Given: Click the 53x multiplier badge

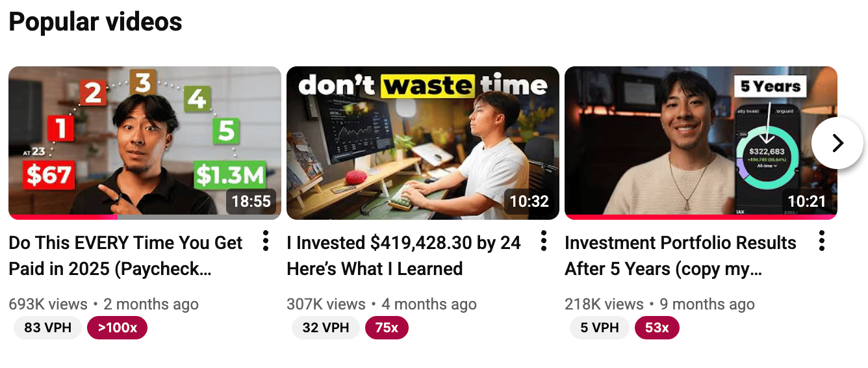Looking at the screenshot, I should click(x=657, y=328).
